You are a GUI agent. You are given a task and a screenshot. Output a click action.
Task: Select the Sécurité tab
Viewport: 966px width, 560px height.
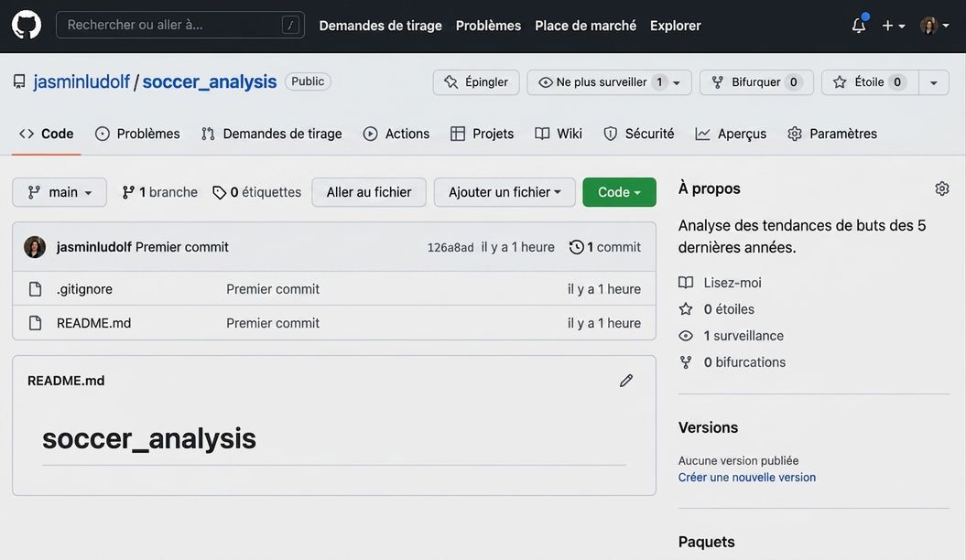pos(638,134)
